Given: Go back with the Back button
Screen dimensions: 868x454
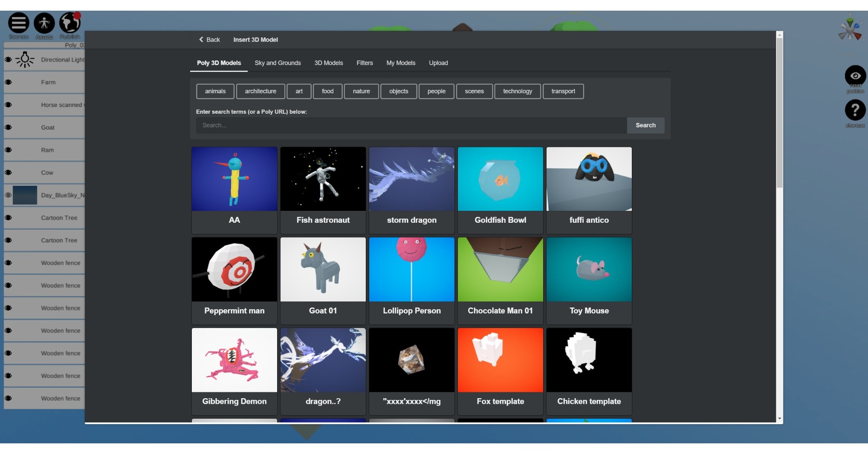Looking at the screenshot, I should coord(209,39).
